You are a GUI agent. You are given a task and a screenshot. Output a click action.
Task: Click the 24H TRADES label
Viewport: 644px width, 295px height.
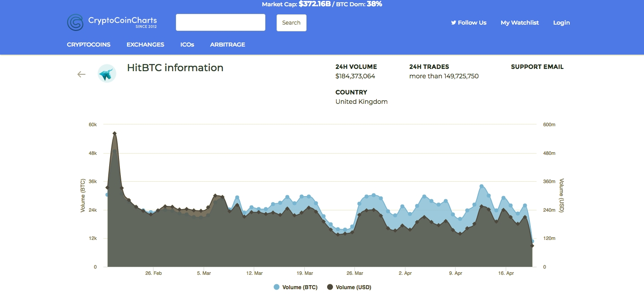pyautogui.click(x=429, y=67)
